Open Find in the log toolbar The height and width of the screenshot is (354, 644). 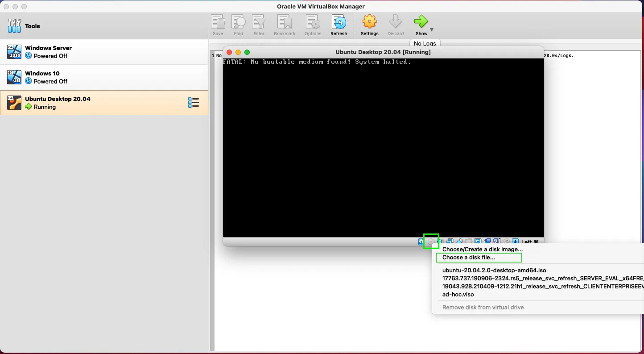pos(239,25)
